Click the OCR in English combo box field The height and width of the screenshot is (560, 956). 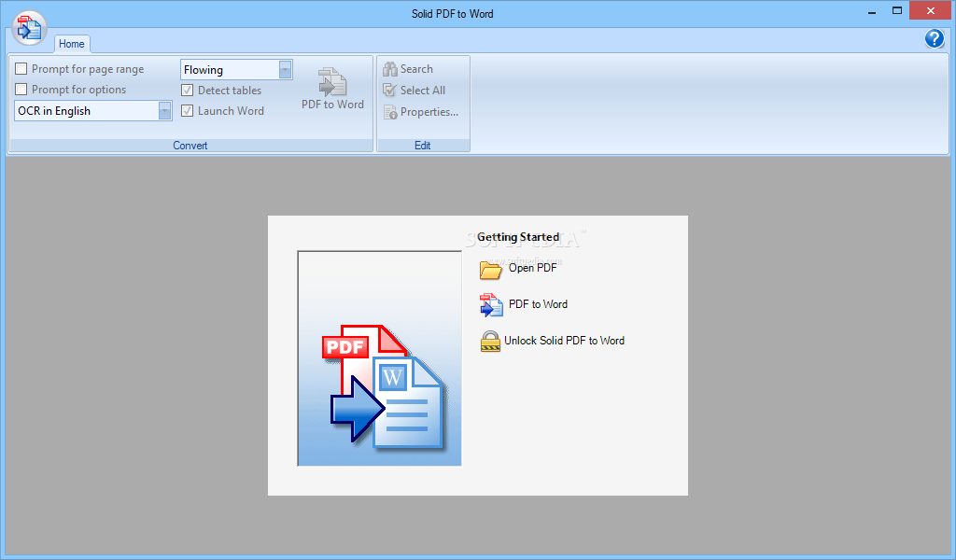tap(92, 111)
